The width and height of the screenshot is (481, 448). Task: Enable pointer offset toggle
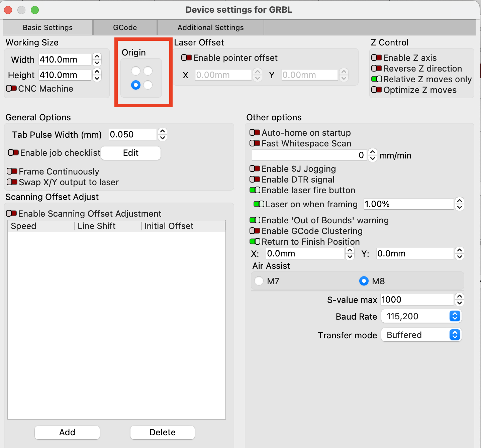click(187, 58)
